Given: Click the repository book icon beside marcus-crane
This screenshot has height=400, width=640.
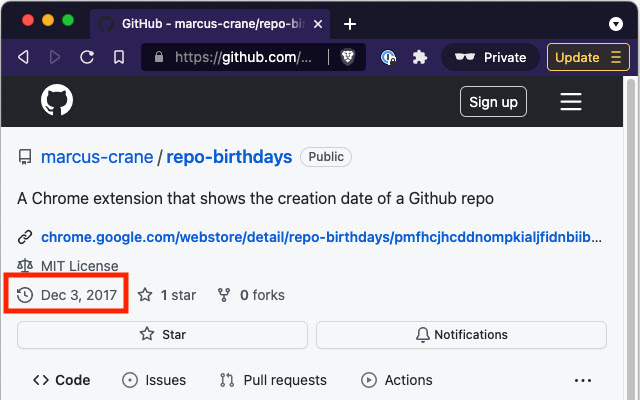Looking at the screenshot, I should click(25, 157).
